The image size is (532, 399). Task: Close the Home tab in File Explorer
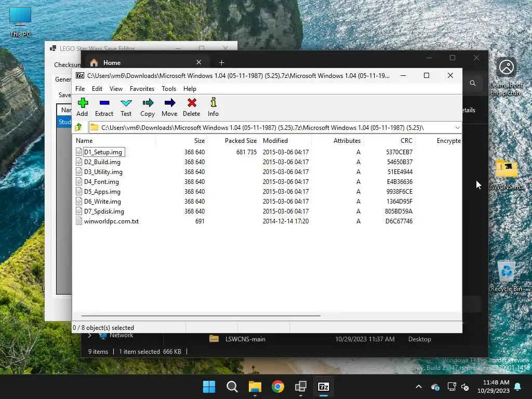[199, 62]
